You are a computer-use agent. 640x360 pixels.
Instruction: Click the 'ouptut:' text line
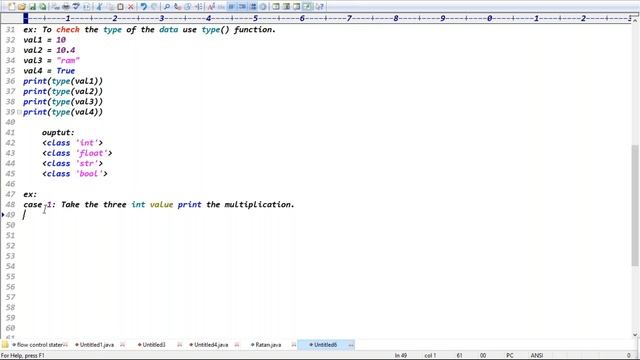click(x=58, y=133)
